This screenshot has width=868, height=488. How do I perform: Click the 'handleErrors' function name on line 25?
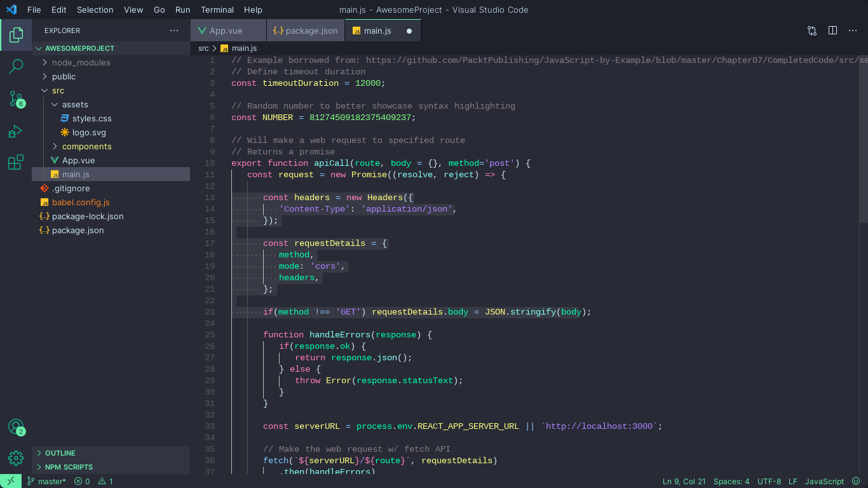(340, 335)
